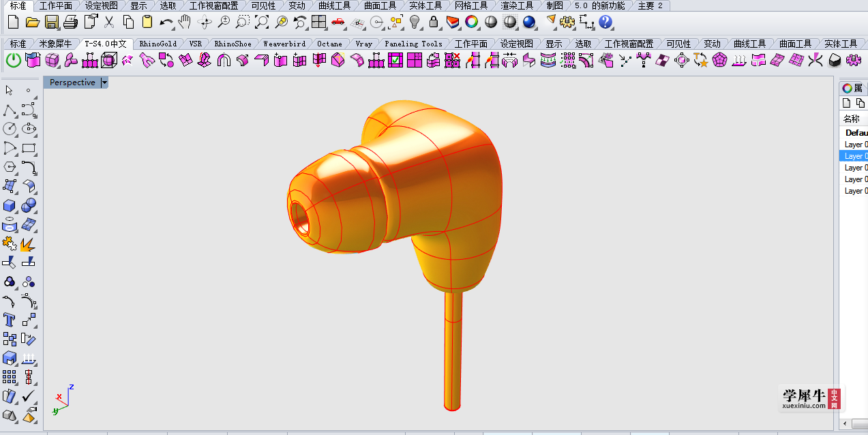Viewport: 868px width, 435px height.
Task: Save the model with the floppy disk icon
Action: point(51,22)
